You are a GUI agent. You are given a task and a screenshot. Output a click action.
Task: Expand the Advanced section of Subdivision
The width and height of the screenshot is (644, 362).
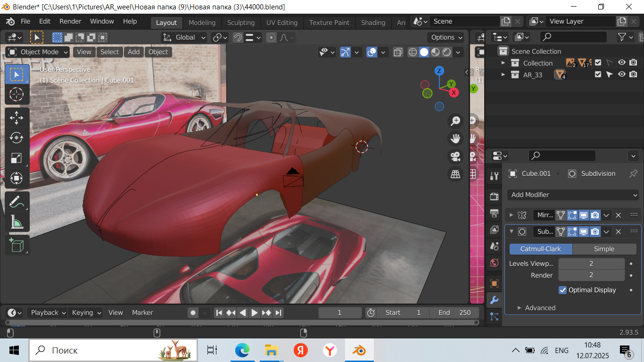pos(540,308)
